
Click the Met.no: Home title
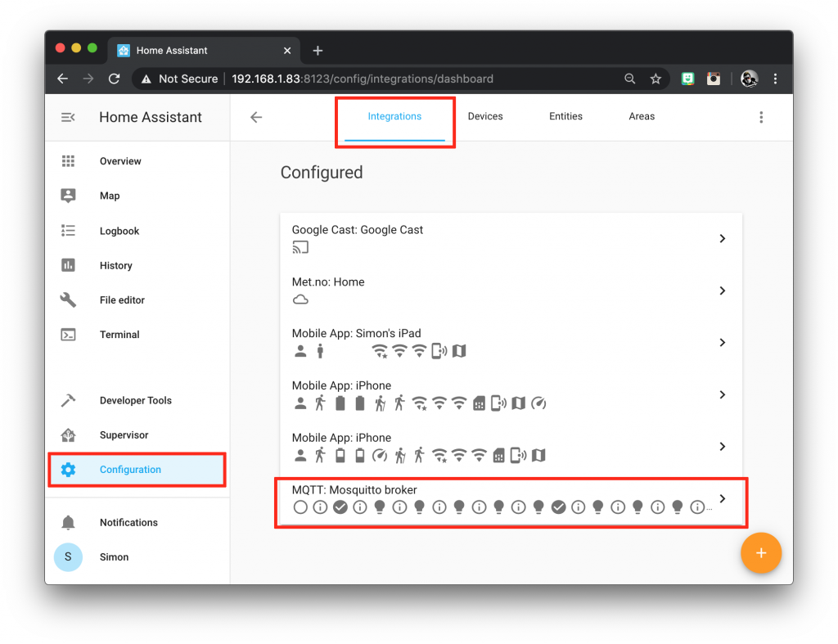tap(328, 281)
